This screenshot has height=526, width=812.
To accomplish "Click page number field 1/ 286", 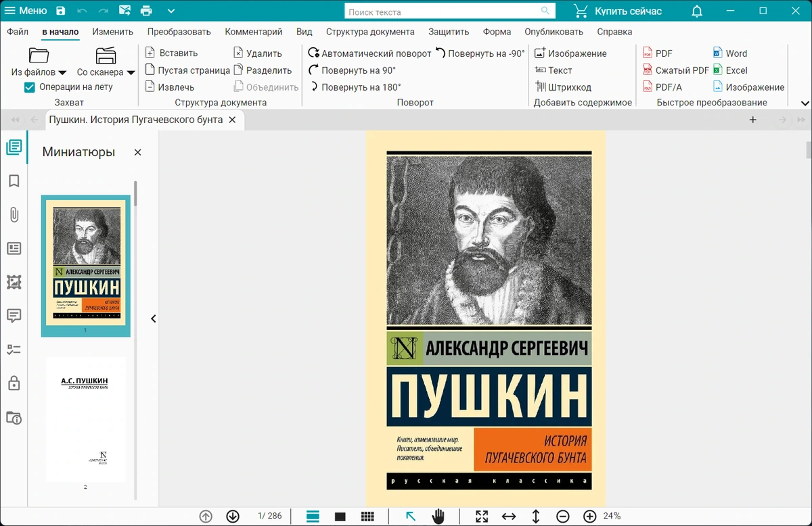I will click(269, 516).
